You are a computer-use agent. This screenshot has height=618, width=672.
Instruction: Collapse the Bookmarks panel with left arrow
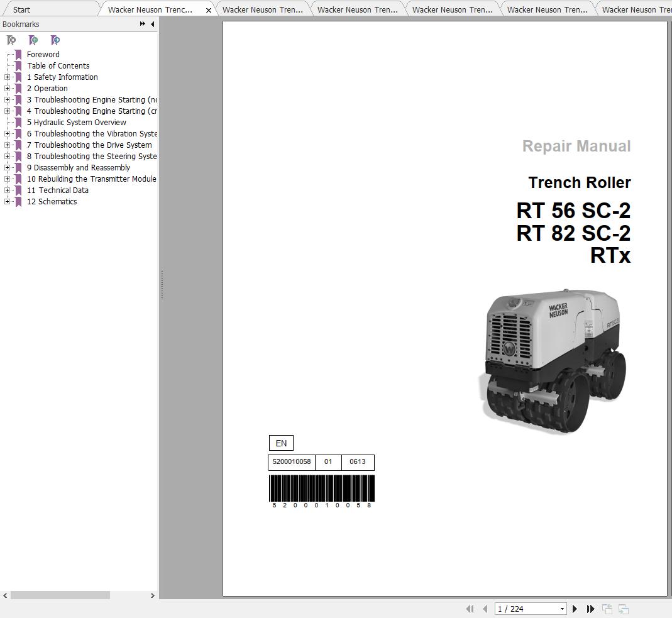[153, 24]
